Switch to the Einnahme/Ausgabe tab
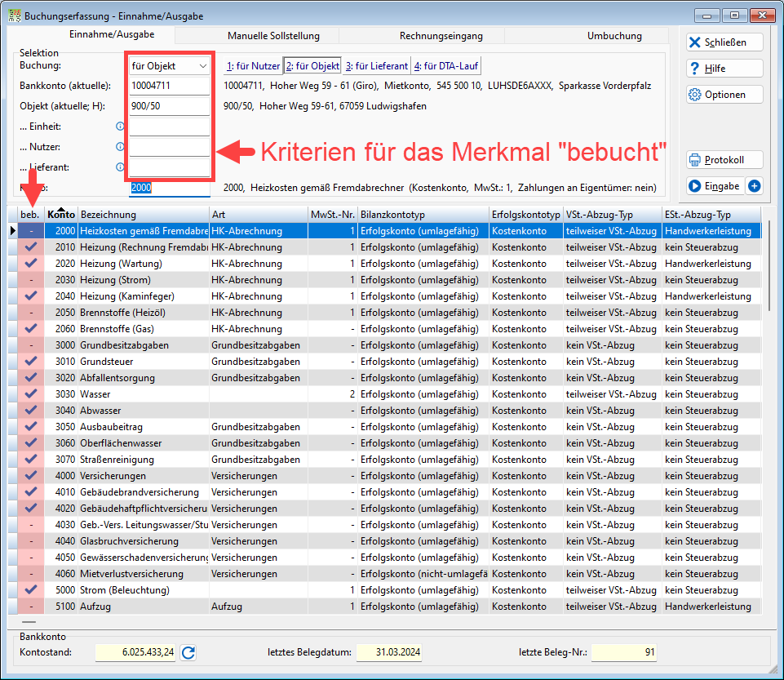 click(x=112, y=34)
